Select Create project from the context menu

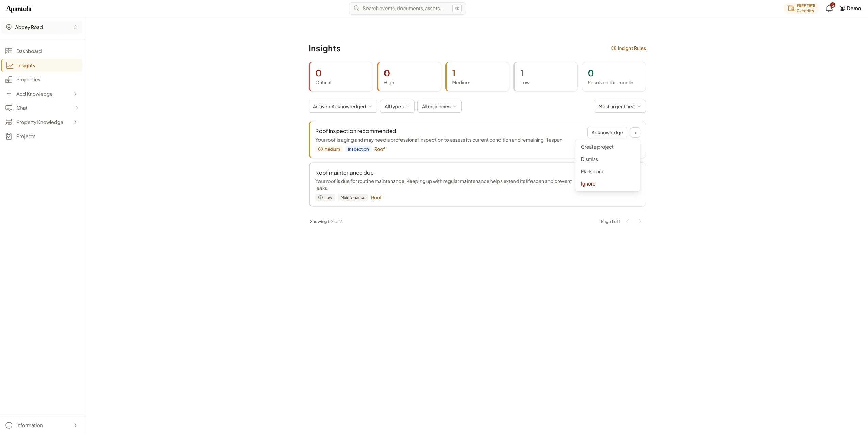pyautogui.click(x=607, y=147)
